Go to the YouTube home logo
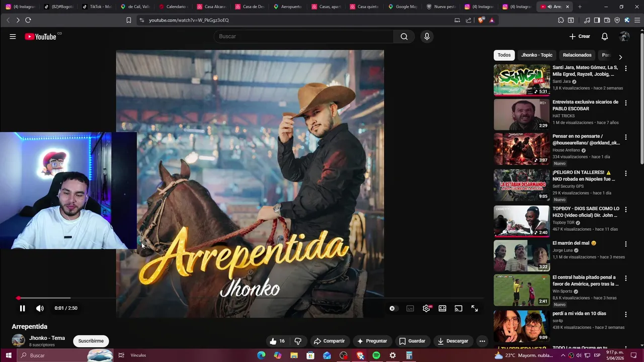644x362 pixels. (x=41, y=36)
